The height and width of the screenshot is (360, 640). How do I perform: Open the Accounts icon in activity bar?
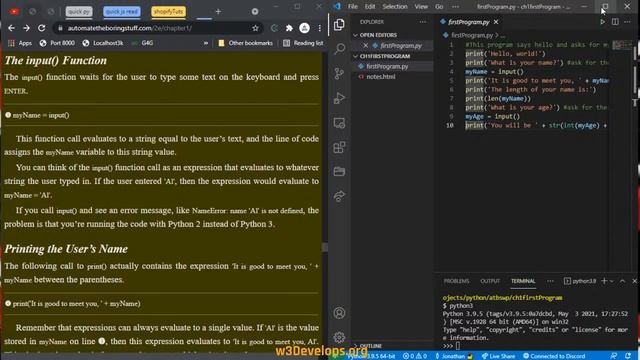coord(339,313)
